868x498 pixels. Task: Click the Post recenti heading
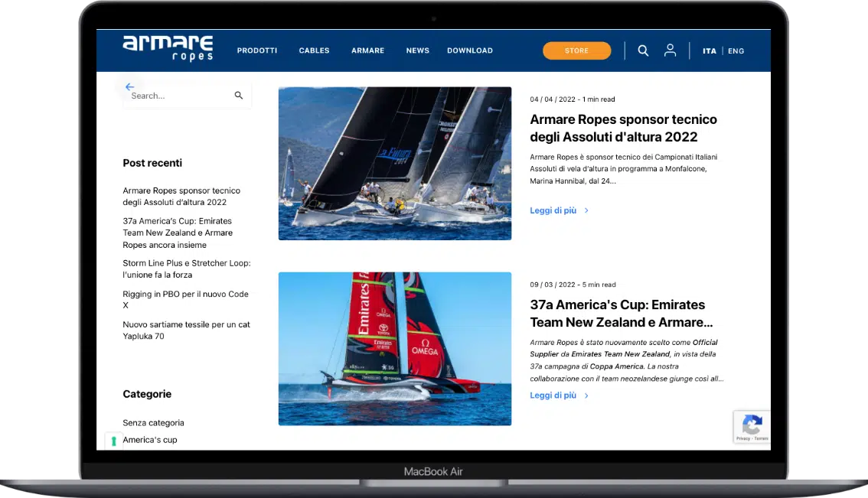152,163
